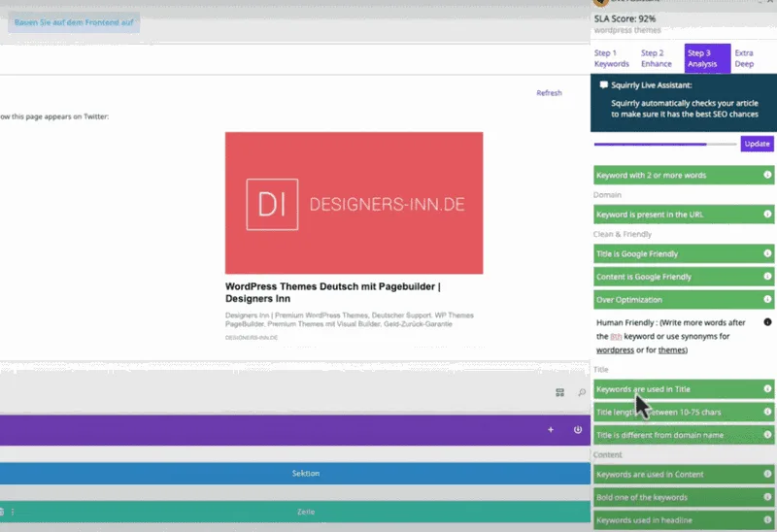777x532 pixels.
Task: Click the 'Keywords used in headline' check
Action: click(684, 520)
